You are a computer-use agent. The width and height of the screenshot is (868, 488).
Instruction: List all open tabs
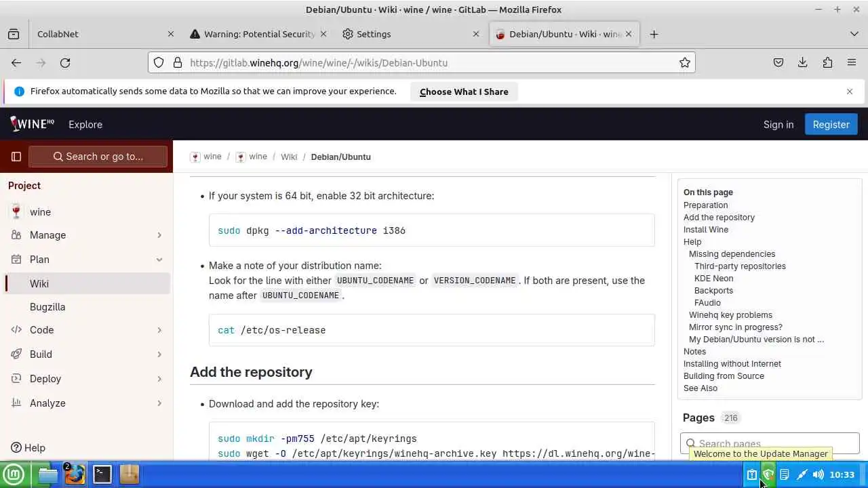[x=854, y=34]
